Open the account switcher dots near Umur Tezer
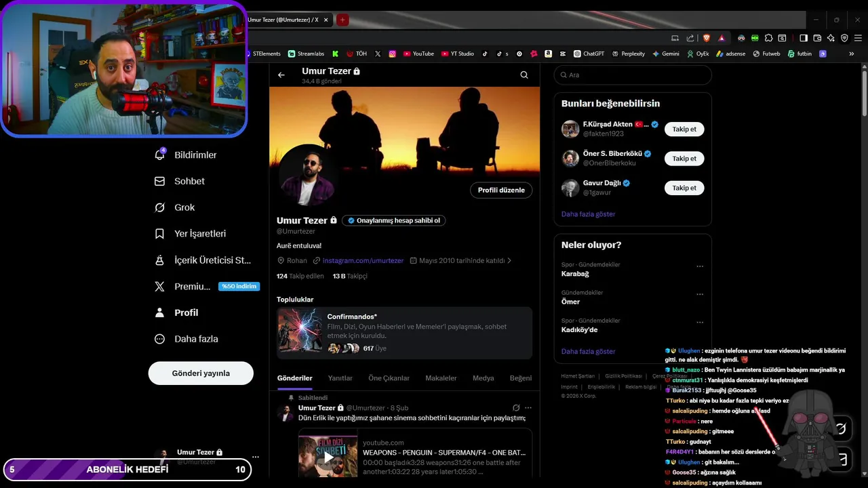 [x=256, y=457]
